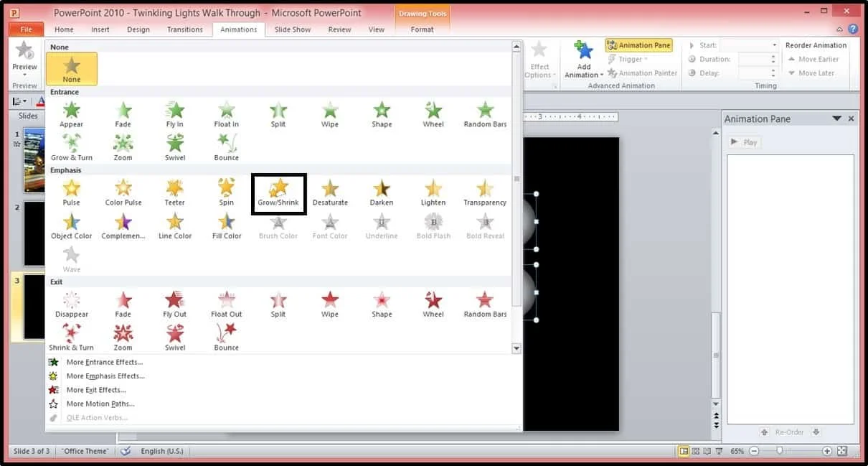This screenshot has width=868, height=466.
Task: Open the File tab
Action: pos(27,29)
